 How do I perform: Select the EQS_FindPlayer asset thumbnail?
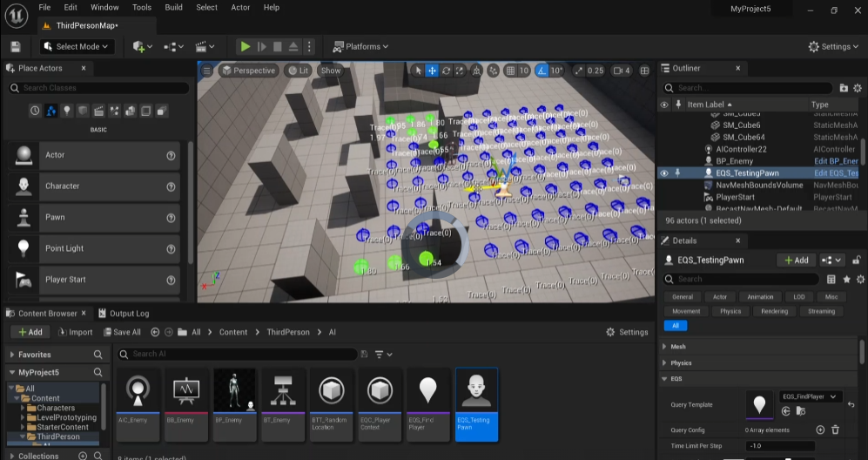pyautogui.click(x=428, y=404)
